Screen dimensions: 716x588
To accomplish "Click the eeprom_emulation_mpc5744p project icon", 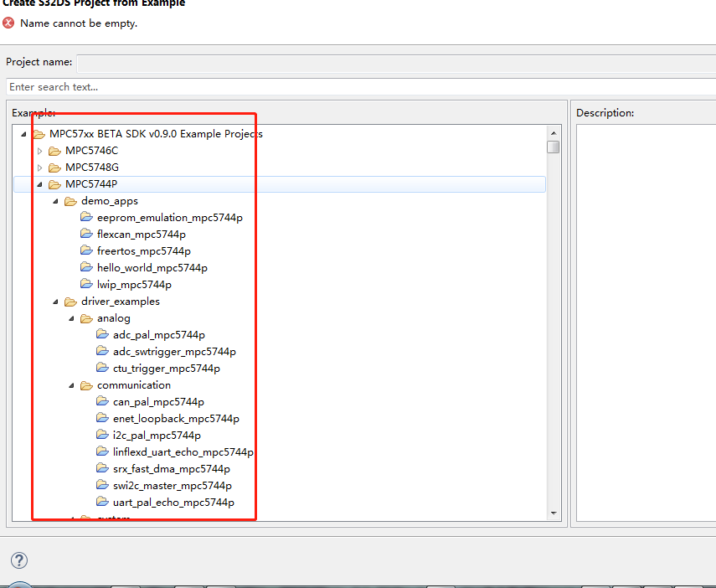I will (87, 217).
